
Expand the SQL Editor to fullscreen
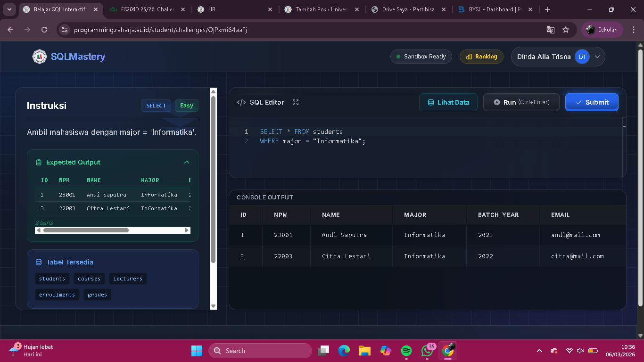(x=296, y=102)
